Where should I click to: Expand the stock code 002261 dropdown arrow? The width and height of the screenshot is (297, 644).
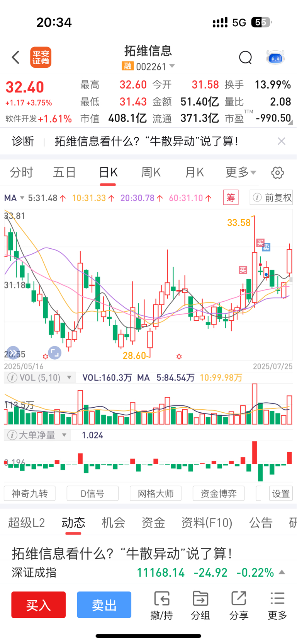click(172, 66)
